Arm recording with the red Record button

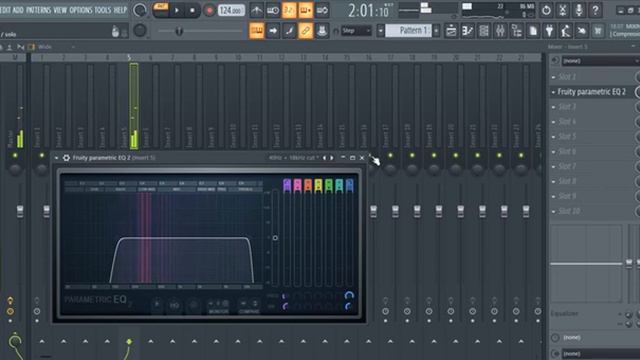209,10
